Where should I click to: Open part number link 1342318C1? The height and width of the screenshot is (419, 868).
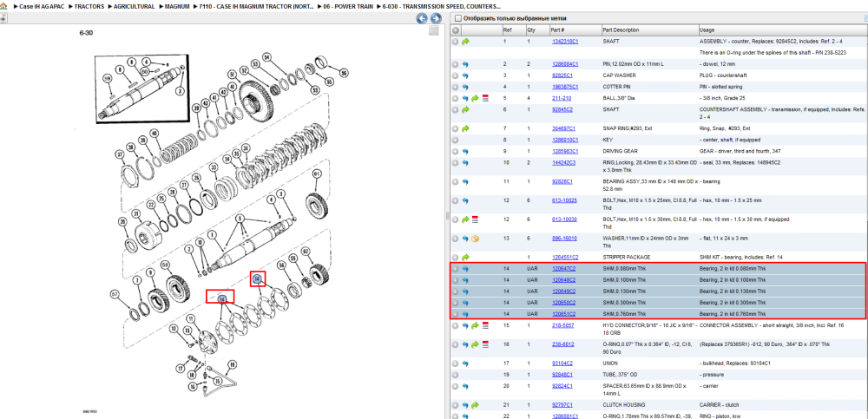(x=565, y=42)
